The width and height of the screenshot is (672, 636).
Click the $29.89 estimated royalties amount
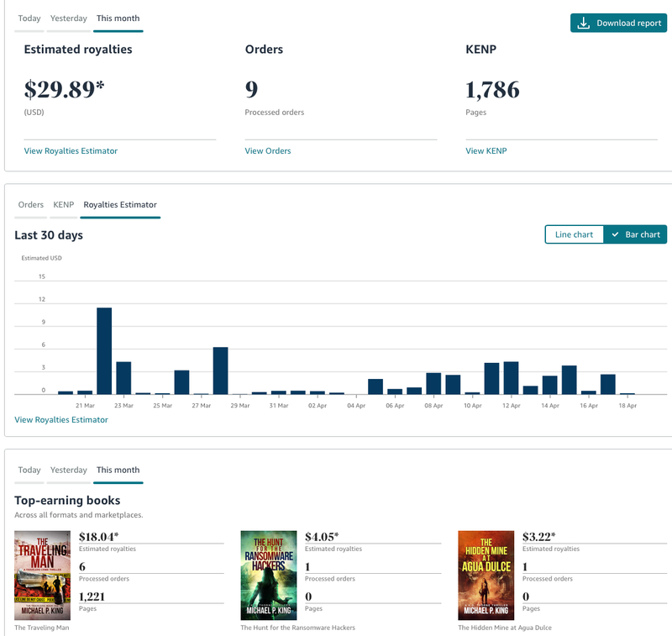click(x=65, y=90)
